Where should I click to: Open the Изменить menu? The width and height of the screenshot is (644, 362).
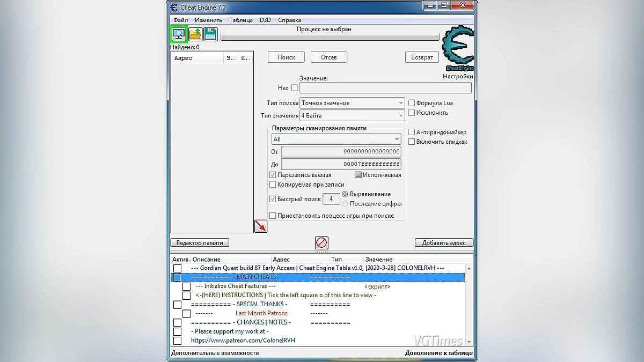(x=208, y=20)
